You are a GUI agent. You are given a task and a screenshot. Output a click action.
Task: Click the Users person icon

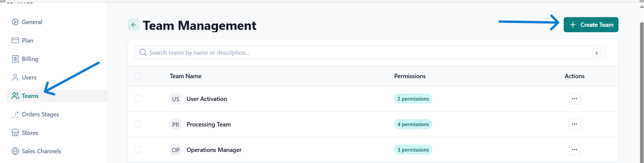(15, 77)
